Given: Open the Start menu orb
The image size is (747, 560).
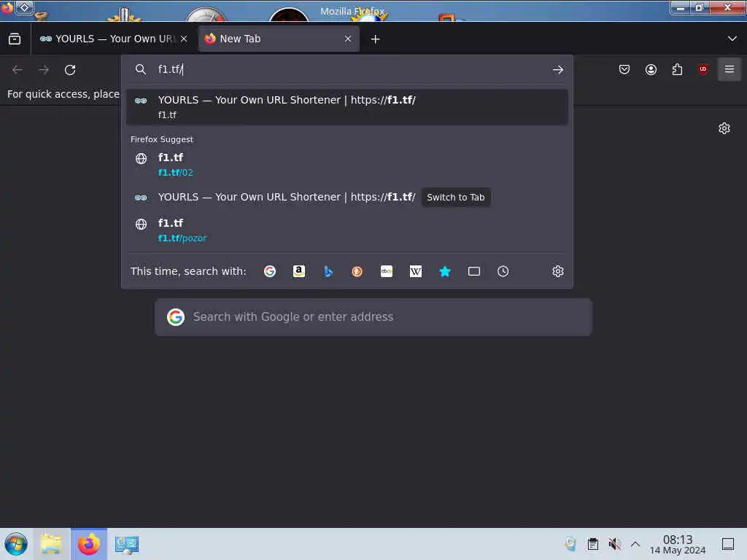Looking at the screenshot, I should tap(16, 544).
